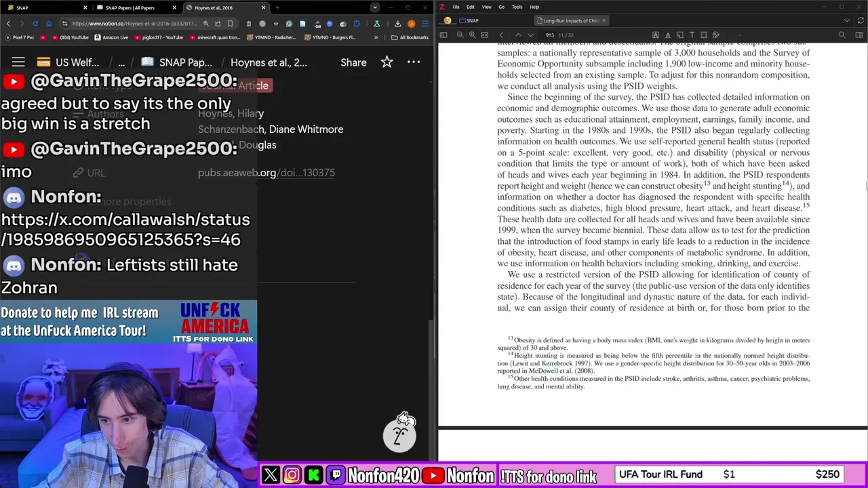Switch to the SNAP library tab in Zotero

[x=469, y=20]
